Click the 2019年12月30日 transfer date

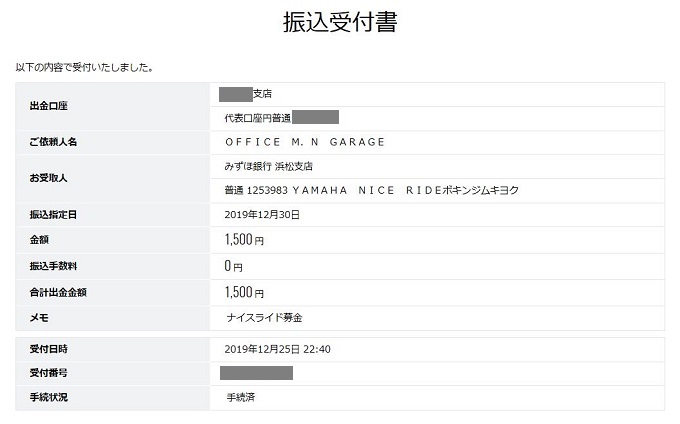263,215
